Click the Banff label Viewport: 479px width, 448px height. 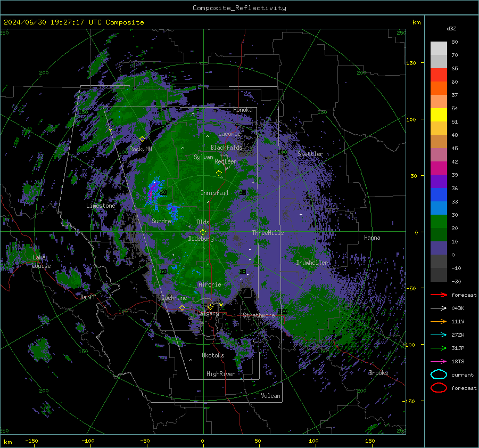pos(88,297)
